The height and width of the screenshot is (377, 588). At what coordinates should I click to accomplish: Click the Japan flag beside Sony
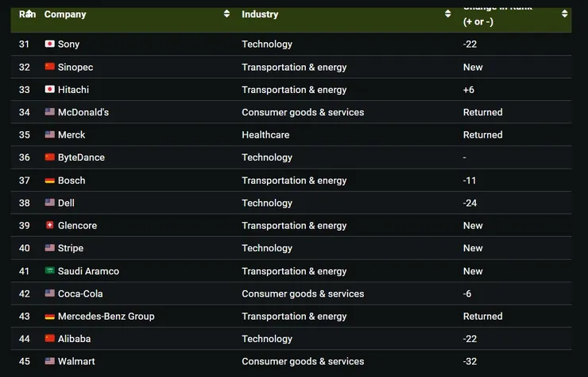pos(49,44)
